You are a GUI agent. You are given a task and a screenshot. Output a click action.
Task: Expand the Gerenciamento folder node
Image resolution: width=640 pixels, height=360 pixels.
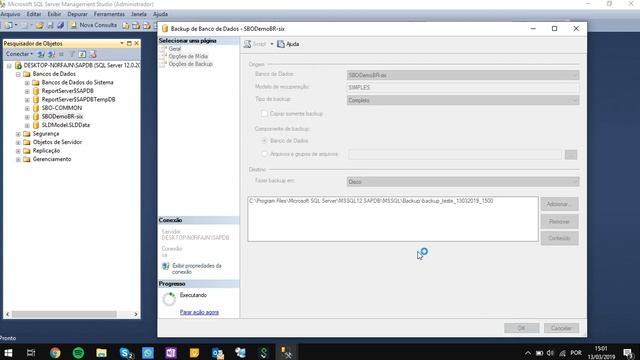pos(18,160)
